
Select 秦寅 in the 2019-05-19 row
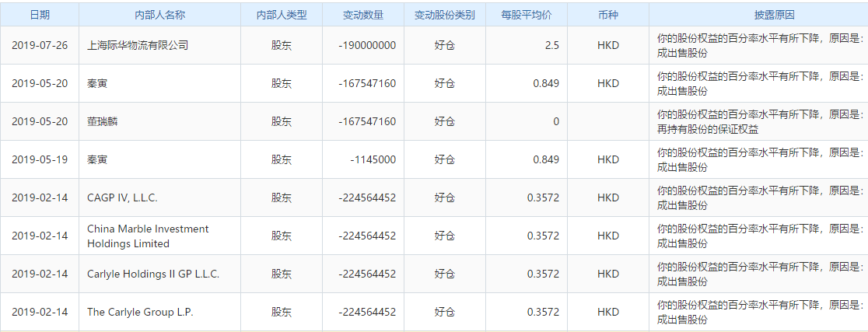(159, 159)
